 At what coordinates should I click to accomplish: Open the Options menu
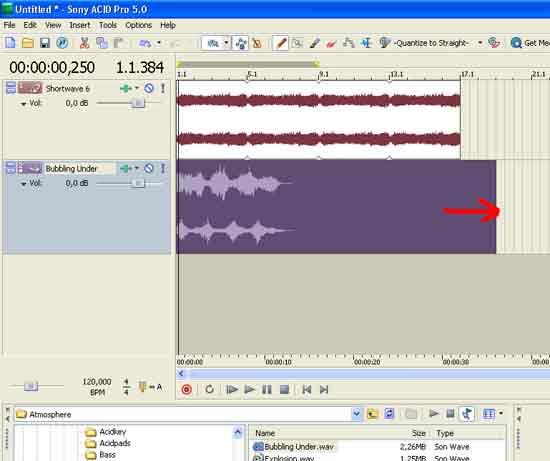click(139, 25)
